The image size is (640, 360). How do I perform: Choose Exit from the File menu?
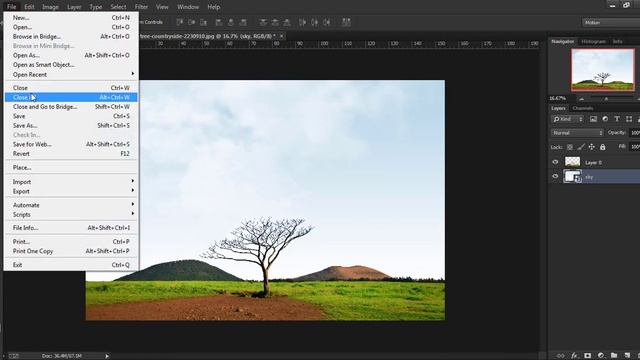point(71,264)
